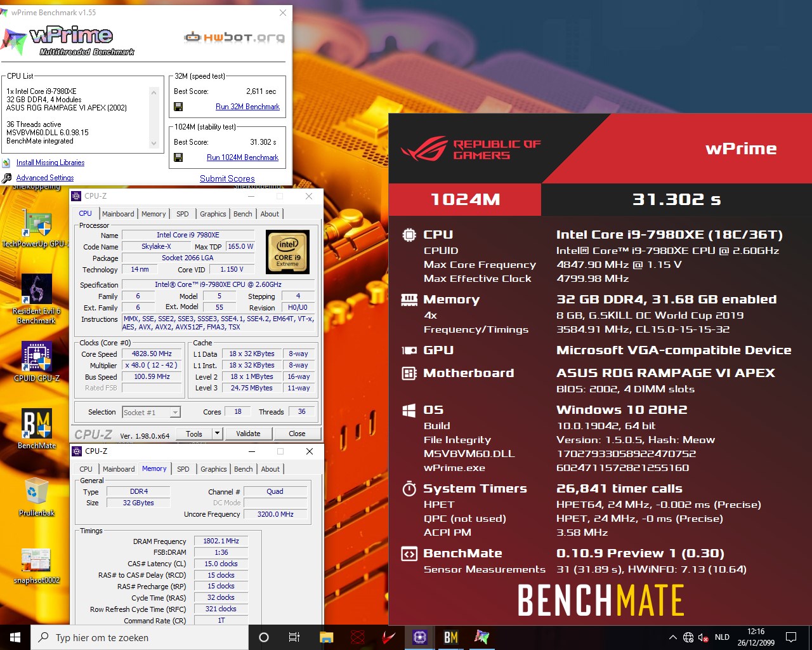Open Task View on the taskbar

pyautogui.click(x=294, y=637)
